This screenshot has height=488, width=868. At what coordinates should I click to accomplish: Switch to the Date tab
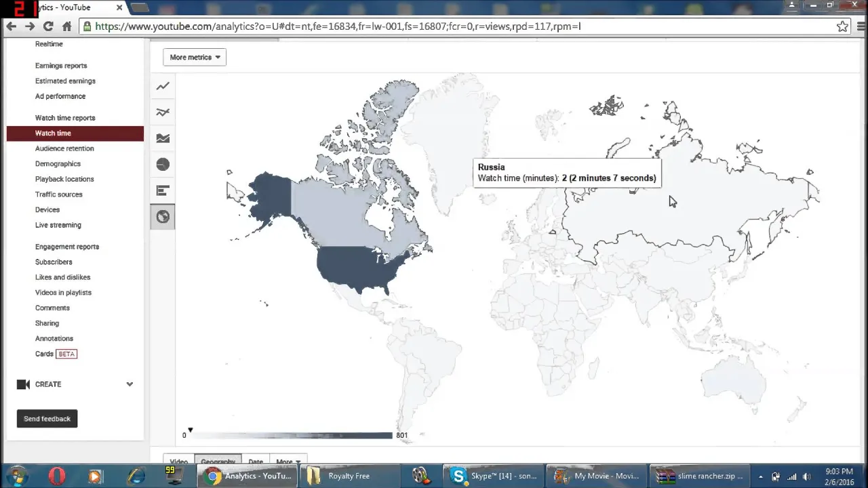click(256, 462)
